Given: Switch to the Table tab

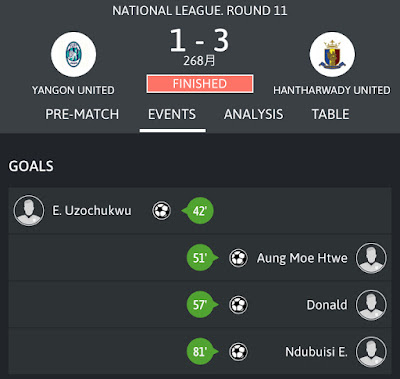Looking at the screenshot, I should pos(331,114).
